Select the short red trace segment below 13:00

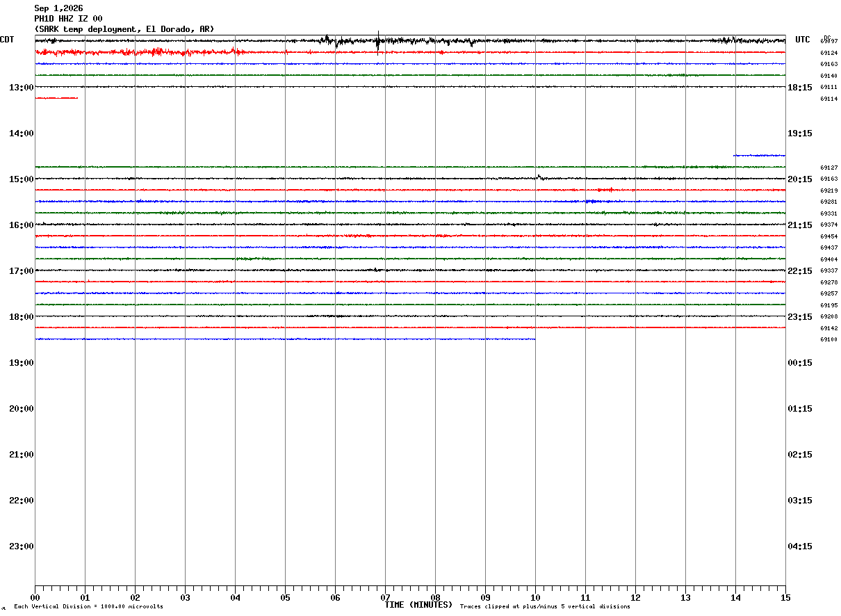pos(56,98)
